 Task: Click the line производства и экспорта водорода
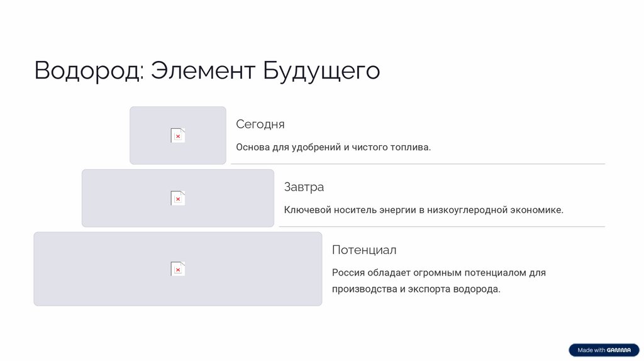click(x=416, y=289)
